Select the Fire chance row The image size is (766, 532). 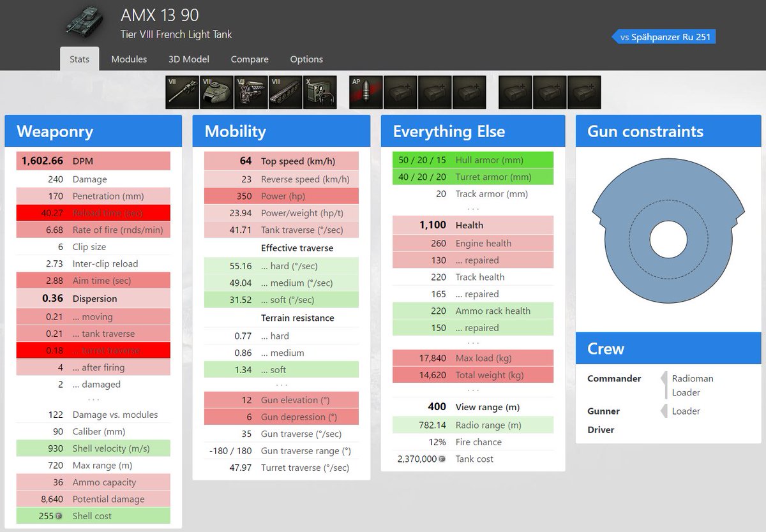(x=473, y=442)
